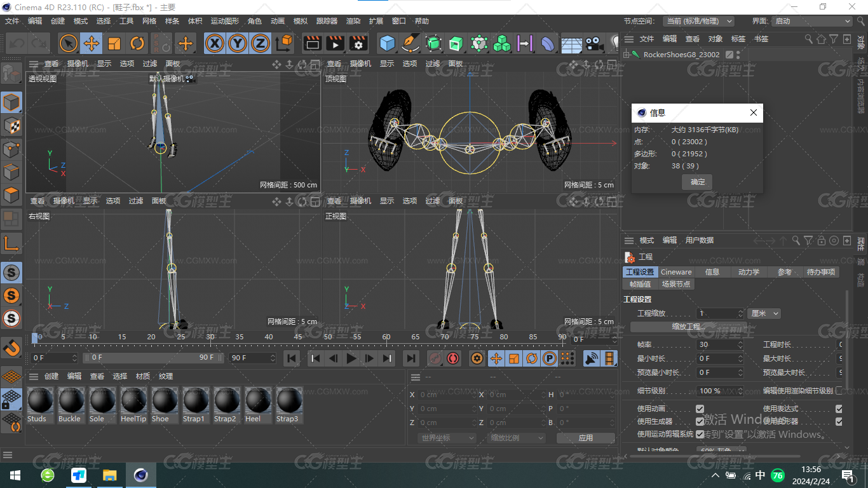The width and height of the screenshot is (868, 488).
Task: Toggle 使用运动剪辑系统 checkbox
Action: [700, 434]
